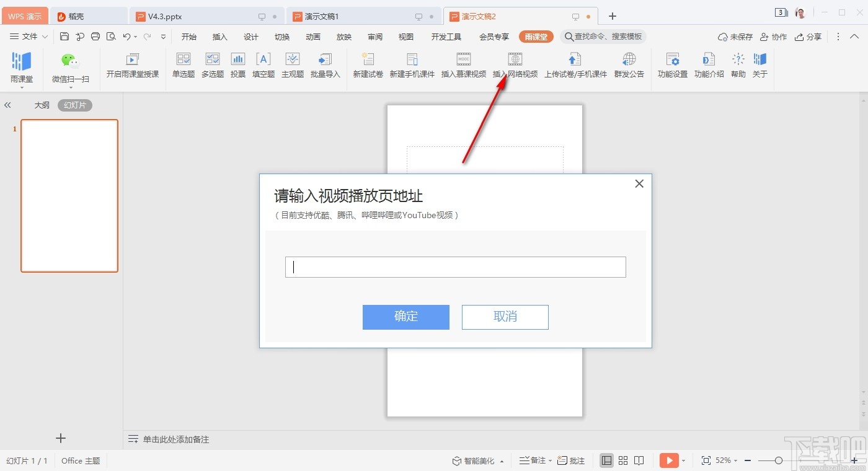Screen dimensions: 868x471
Task: Confirm the video address with 确定
Action: [406, 317]
